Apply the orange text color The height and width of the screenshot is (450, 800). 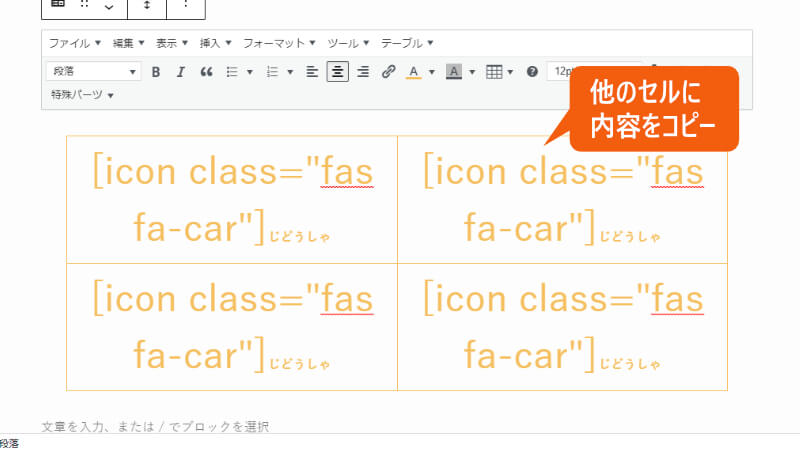pyautogui.click(x=414, y=72)
